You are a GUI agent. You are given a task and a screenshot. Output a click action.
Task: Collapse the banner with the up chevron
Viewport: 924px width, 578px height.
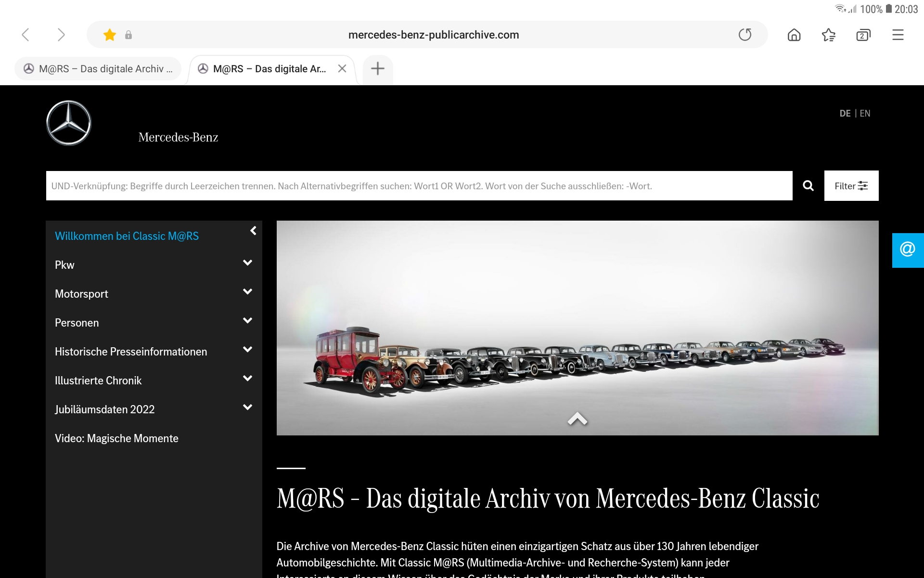click(577, 419)
